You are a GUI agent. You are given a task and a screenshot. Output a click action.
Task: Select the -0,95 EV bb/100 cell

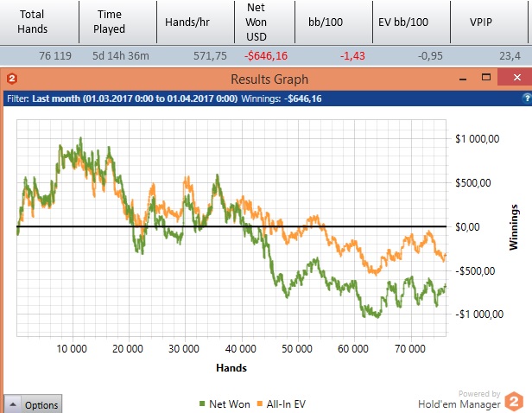click(430, 55)
